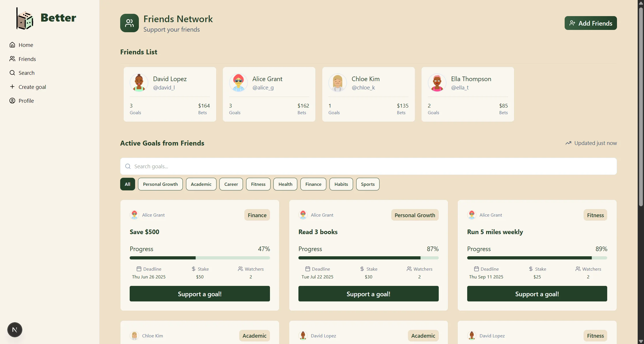The width and height of the screenshot is (644, 344).
Task: Click the trending chart icon beside Updated just now
Action: click(568, 143)
